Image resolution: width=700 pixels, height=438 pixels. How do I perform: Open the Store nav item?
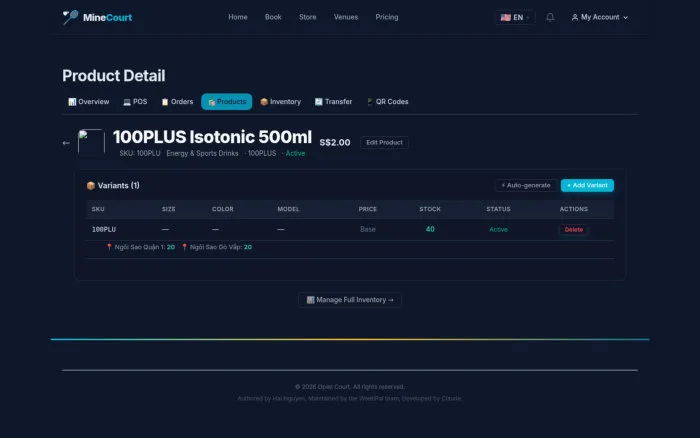[308, 17]
